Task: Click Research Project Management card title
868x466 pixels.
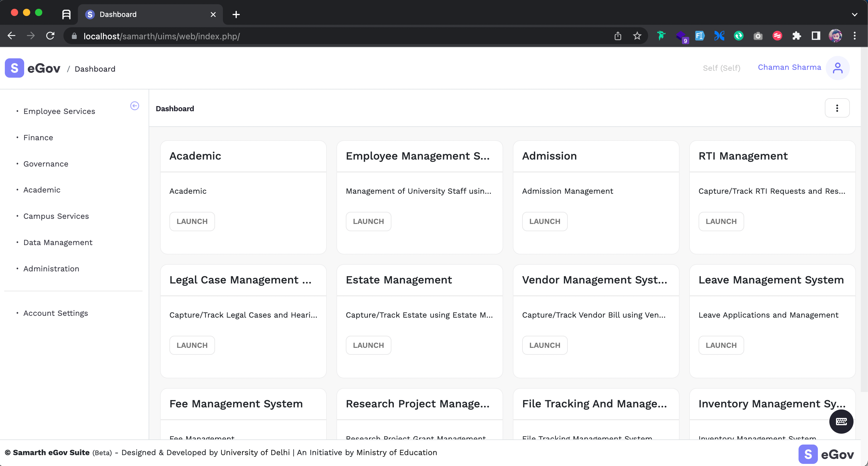Action: point(417,404)
